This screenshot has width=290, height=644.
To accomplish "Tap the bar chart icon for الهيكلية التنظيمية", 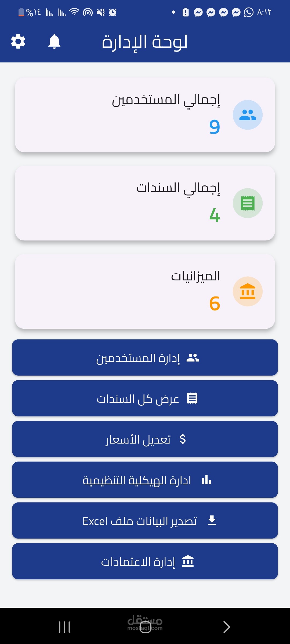I will click(206, 480).
